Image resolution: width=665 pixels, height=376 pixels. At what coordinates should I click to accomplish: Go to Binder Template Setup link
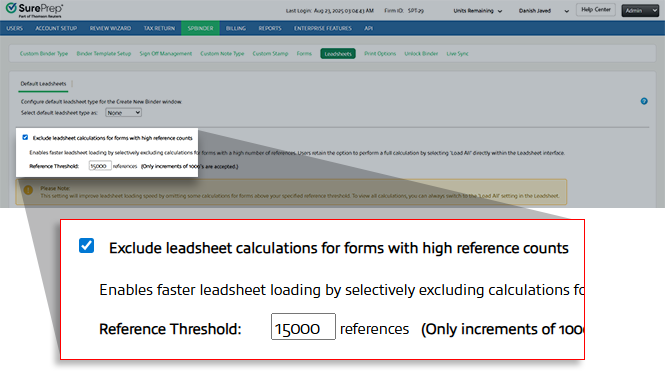pyautogui.click(x=103, y=54)
